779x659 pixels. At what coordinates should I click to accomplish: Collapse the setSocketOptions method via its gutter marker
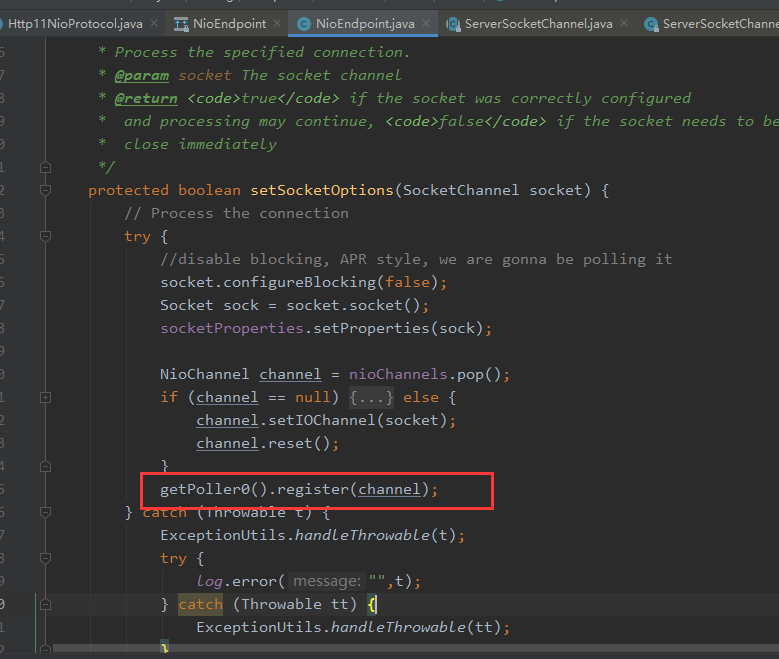(x=45, y=190)
